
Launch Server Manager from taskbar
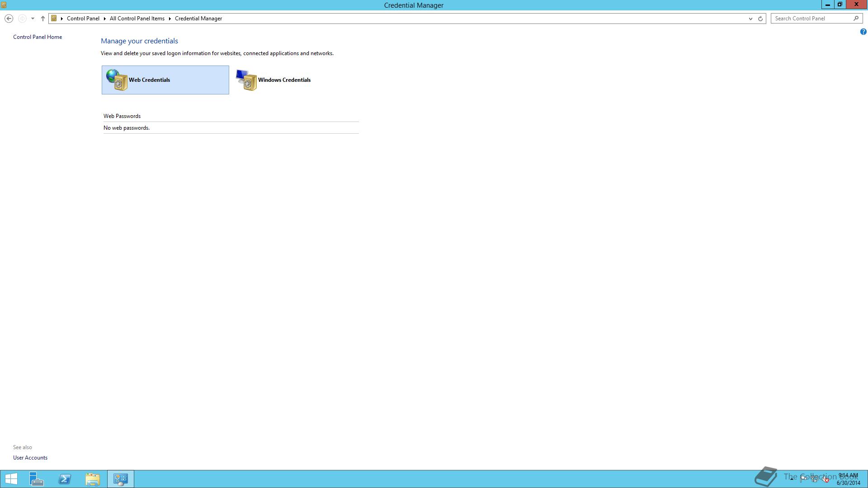(37, 479)
